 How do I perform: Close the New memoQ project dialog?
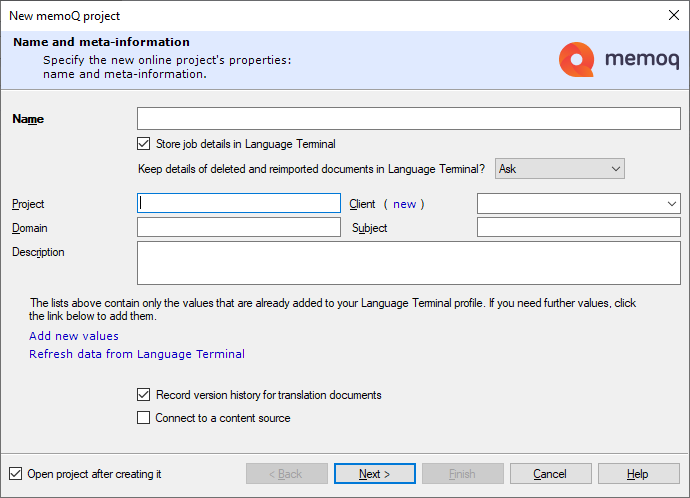click(x=673, y=15)
